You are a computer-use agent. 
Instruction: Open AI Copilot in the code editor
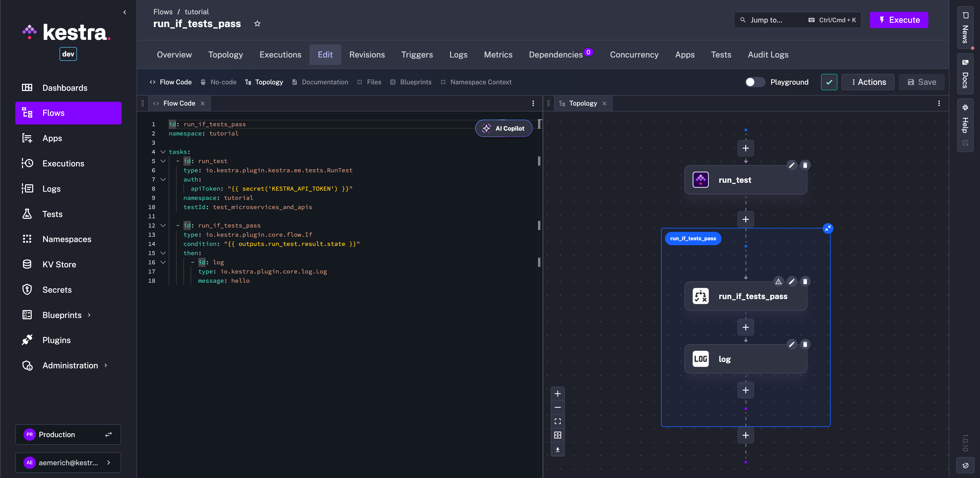503,128
